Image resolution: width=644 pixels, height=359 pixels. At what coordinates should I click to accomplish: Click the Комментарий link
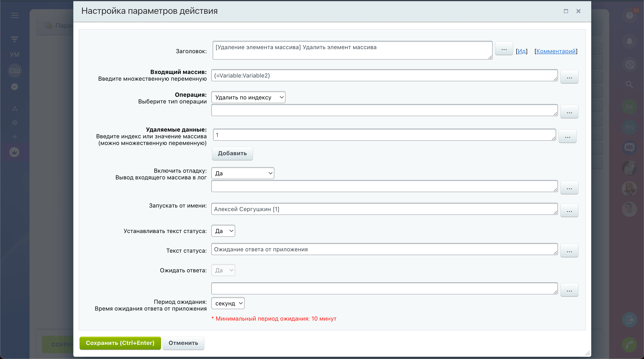coord(556,51)
